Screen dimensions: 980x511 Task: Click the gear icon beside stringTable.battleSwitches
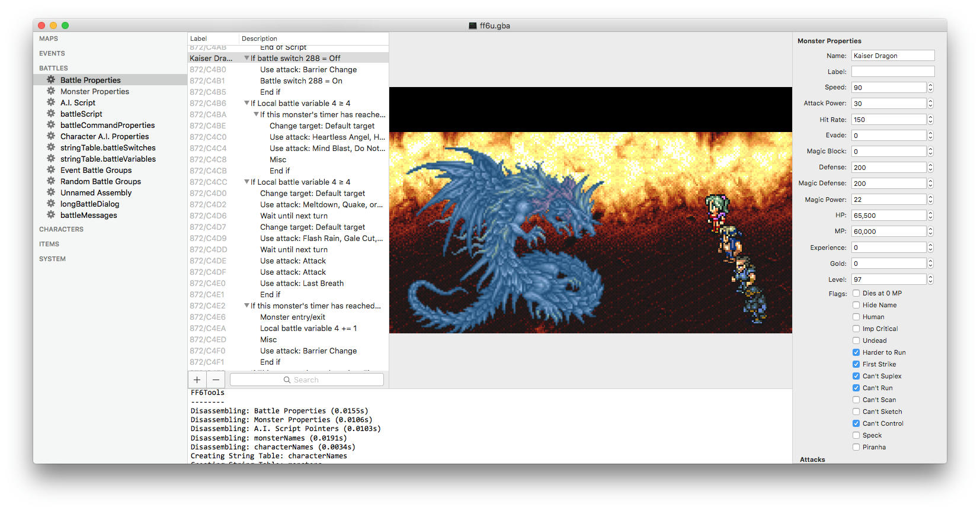51,147
